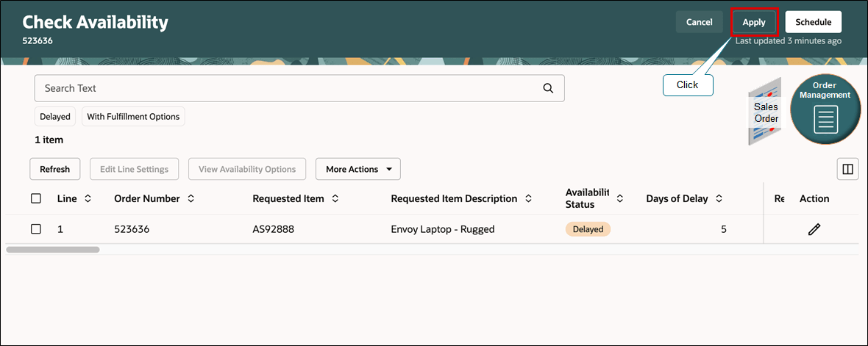Sort by Requested Item column arrows
The image size is (868, 346).
click(335, 198)
